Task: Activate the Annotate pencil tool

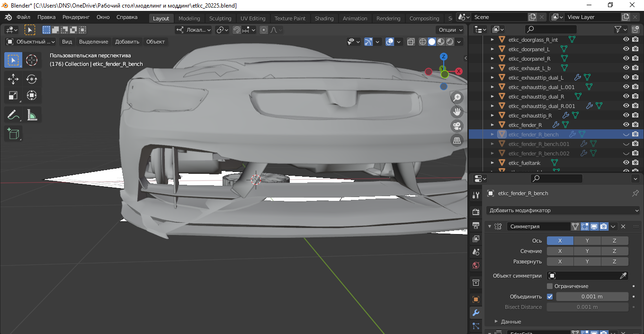Action: 13,115
